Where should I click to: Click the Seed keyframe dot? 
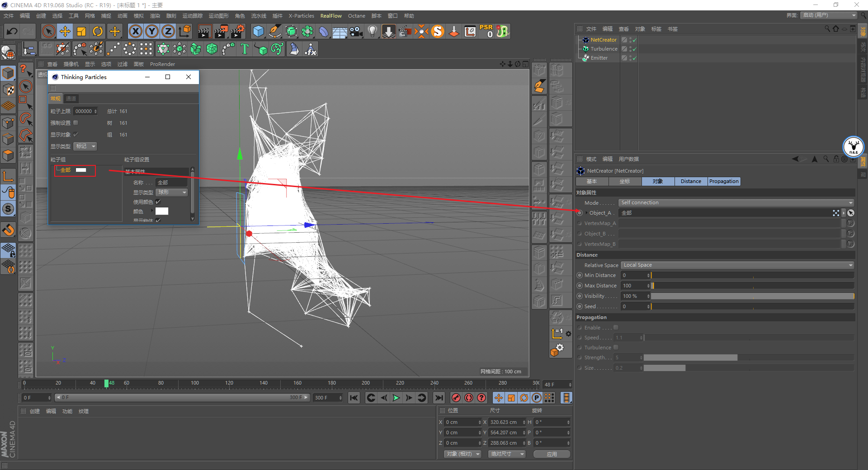[x=580, y=306]
